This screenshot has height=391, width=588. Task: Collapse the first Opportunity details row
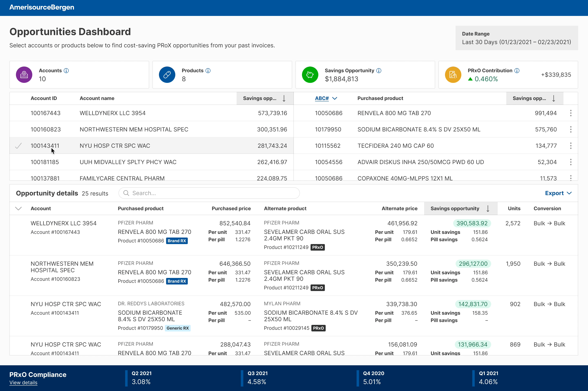click(18, 209)
